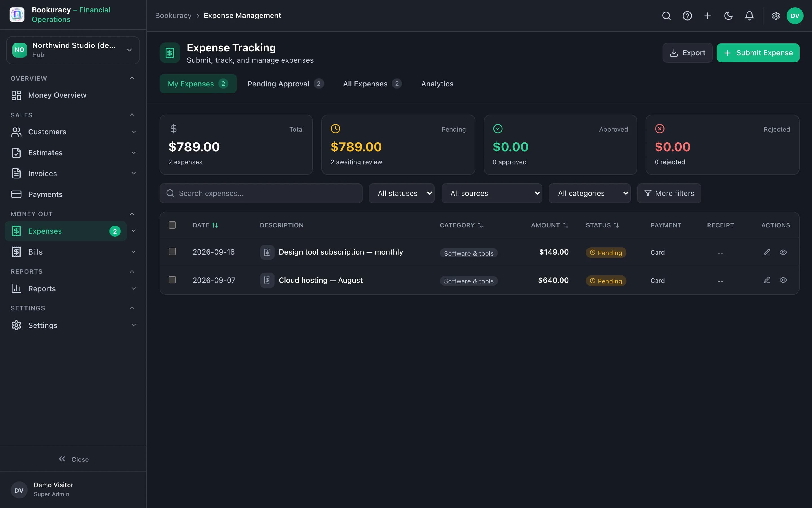This screenshot has width=812, height=508.
Task: Click the help question mark icon
Action: pyautogui.click(x=687, y=16)
